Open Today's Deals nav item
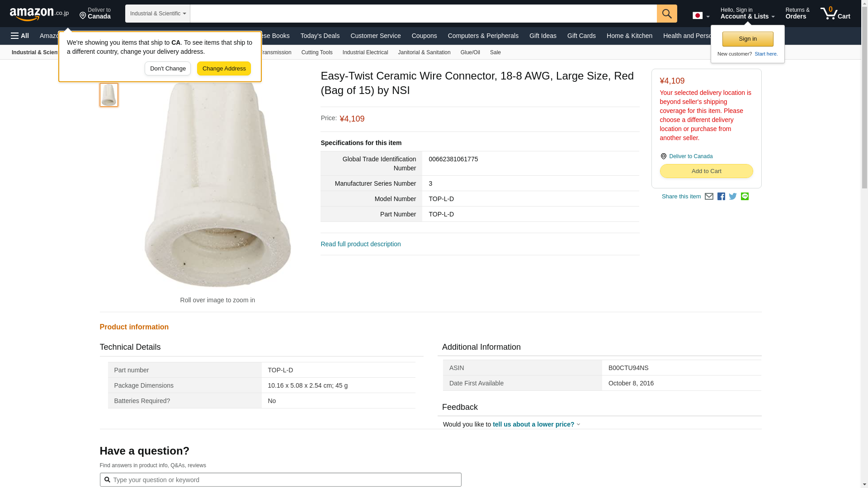 tap(320, 36)
